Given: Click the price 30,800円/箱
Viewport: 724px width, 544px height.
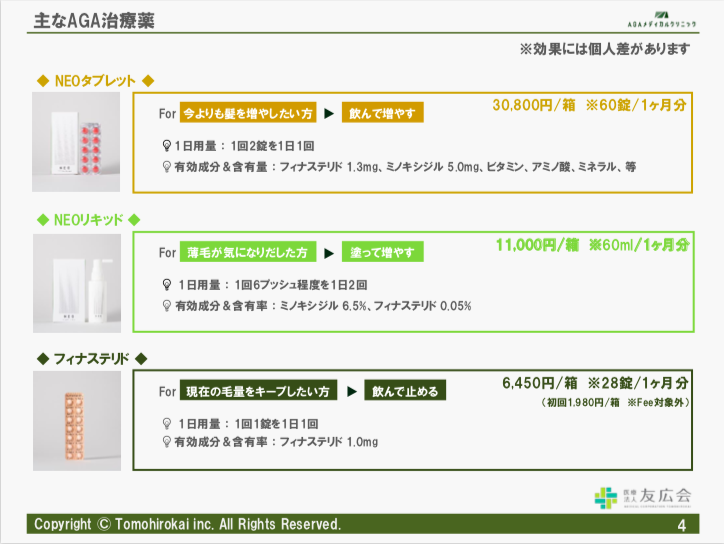Looking at the screenshot, I should 534,105.
